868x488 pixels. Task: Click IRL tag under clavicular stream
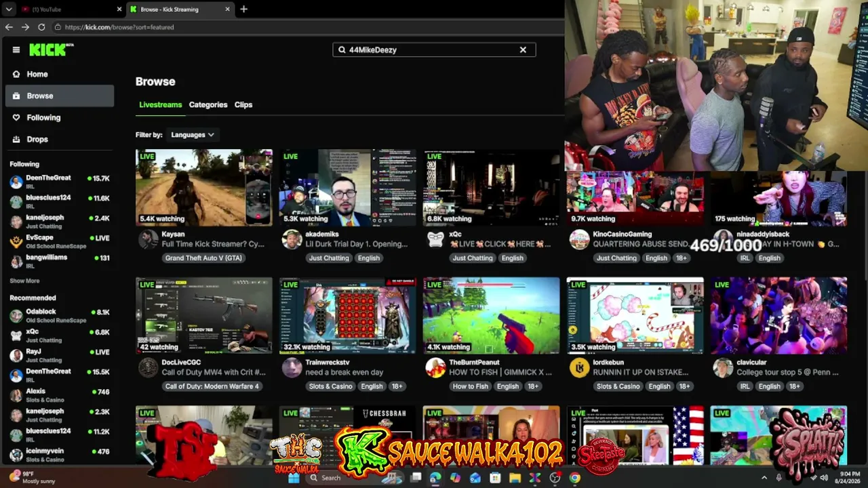[x=745, y=386]
